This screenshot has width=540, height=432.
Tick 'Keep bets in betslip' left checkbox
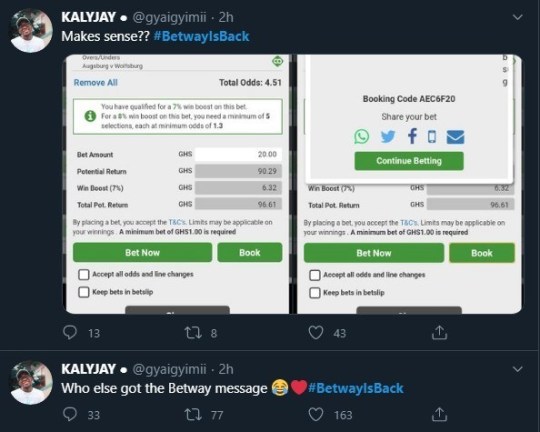(x=84, y=292)
